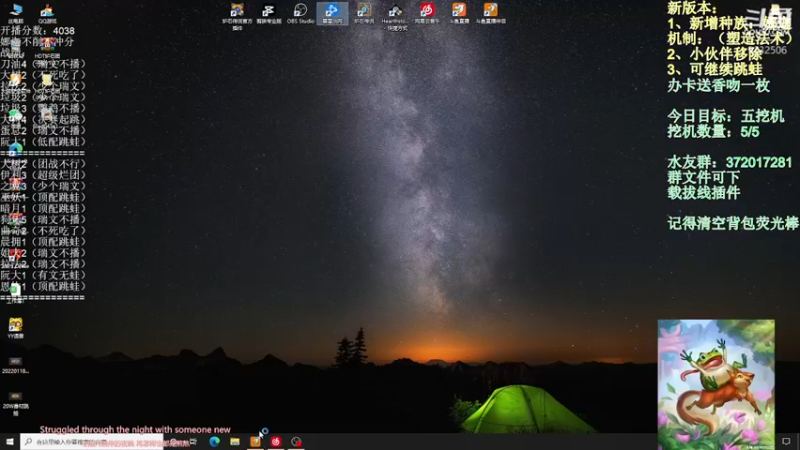Open File Explorer from the taskbar
Screen dimensions: 800x450
(235, 441)
